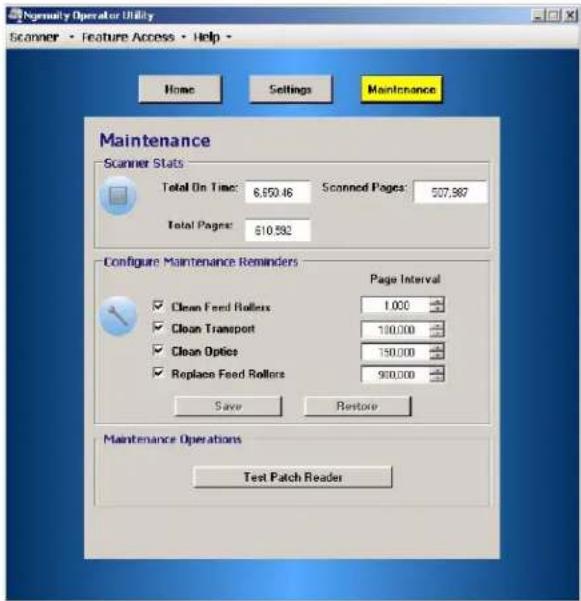Restore default reminder intervals
Screen dimensions: 581x601
coord(357,406)
